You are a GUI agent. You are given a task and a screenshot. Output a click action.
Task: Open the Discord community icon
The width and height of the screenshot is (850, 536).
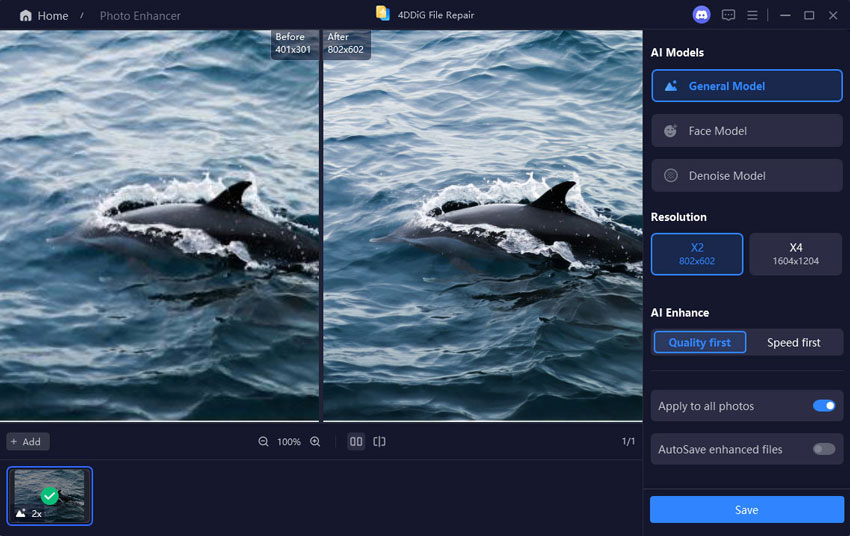click(701, 15)
